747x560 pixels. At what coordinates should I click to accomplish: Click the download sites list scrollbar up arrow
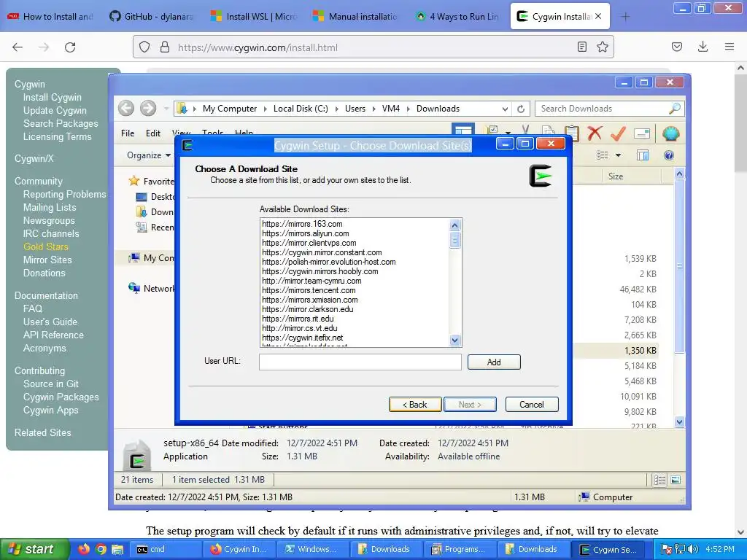click(x=454, y=225)
